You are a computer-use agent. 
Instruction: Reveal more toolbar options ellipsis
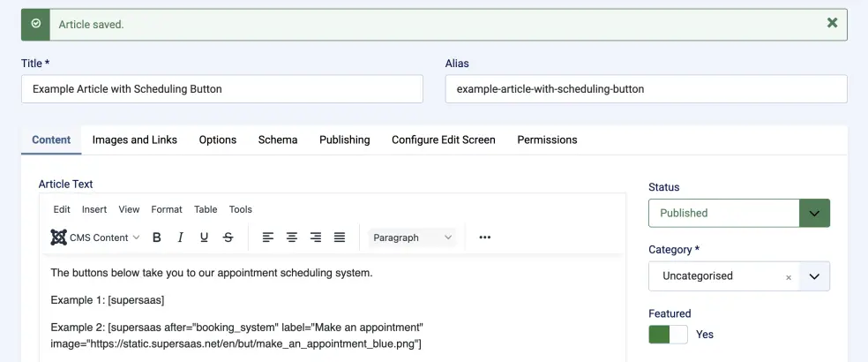[484, 238]
